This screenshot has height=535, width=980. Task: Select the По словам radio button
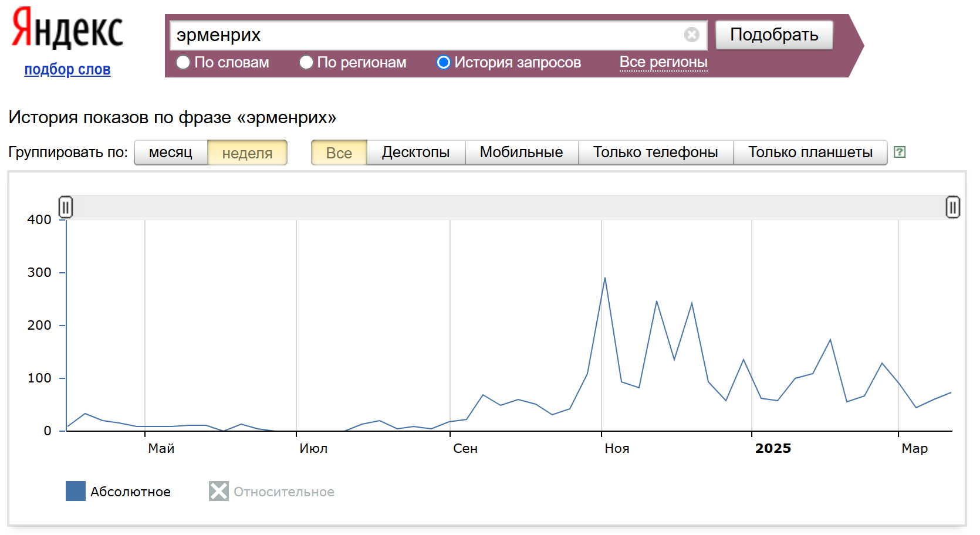click(x=183, y=62)
